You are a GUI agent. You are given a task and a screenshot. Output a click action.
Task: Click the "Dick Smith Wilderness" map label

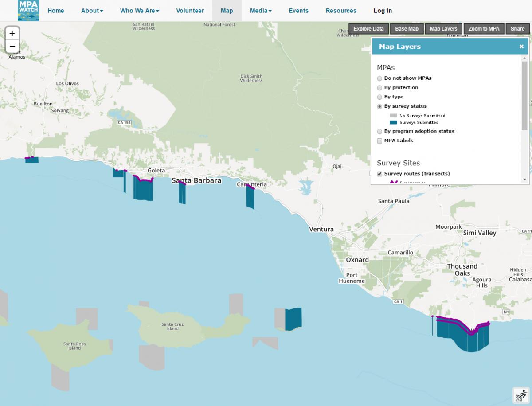point(251,78)
